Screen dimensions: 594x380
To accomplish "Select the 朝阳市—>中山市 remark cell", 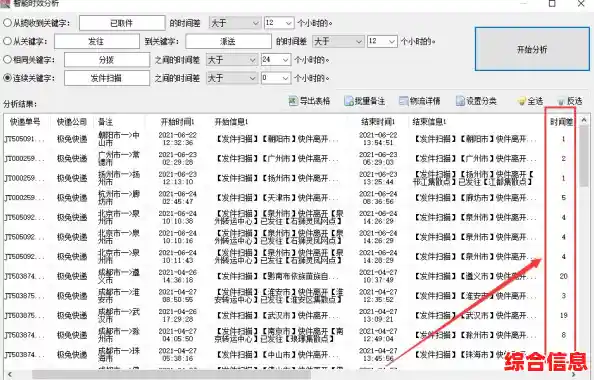I will point(119,139).
